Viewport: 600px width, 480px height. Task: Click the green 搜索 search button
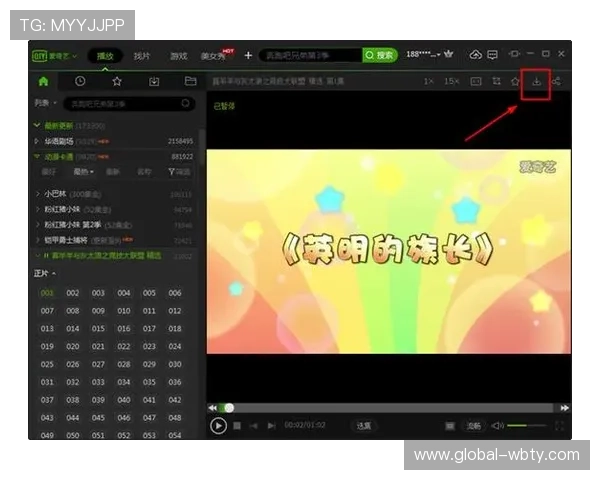[379, 55]
